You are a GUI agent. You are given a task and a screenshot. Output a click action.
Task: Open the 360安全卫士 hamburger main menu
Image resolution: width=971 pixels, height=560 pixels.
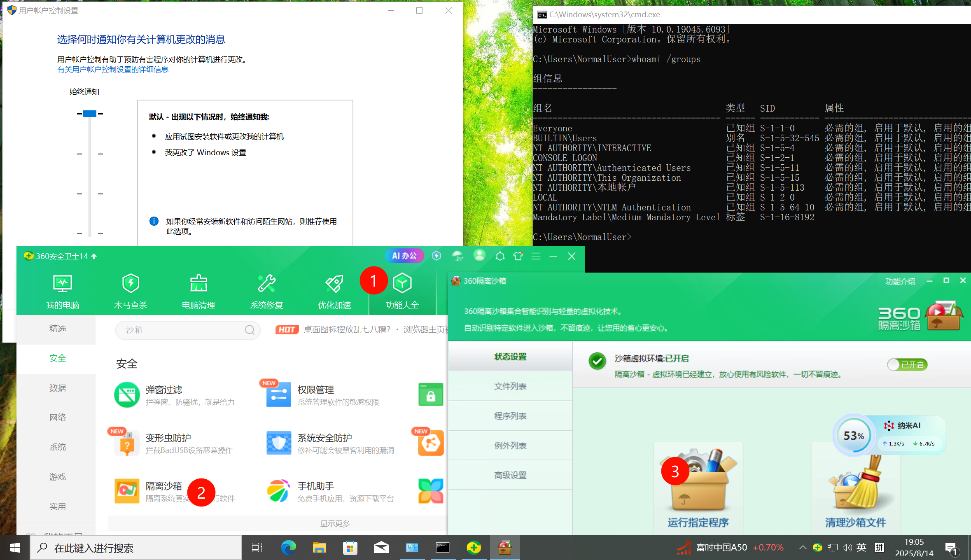(536, 256)
